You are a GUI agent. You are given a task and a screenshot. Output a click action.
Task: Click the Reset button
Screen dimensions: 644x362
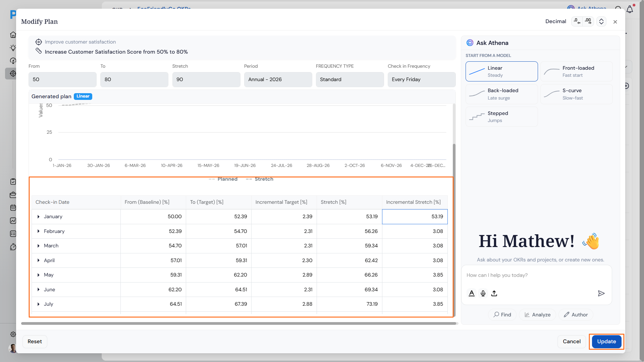[x=35, y=342]
